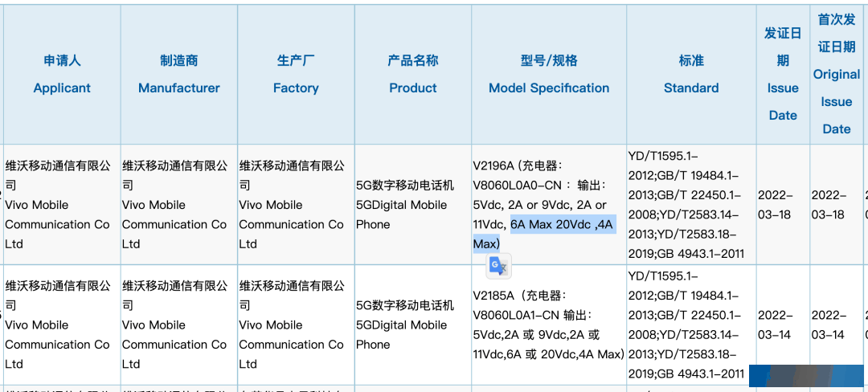Click the Standard column header

691,75
